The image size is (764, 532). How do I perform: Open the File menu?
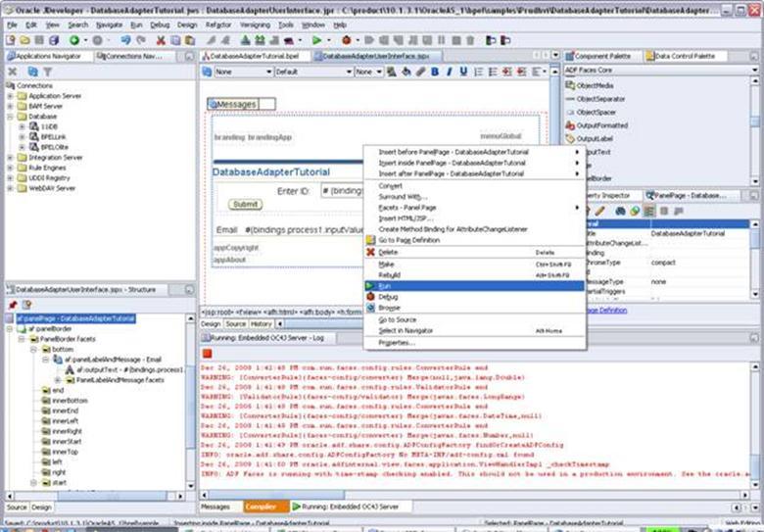(12, 24)
